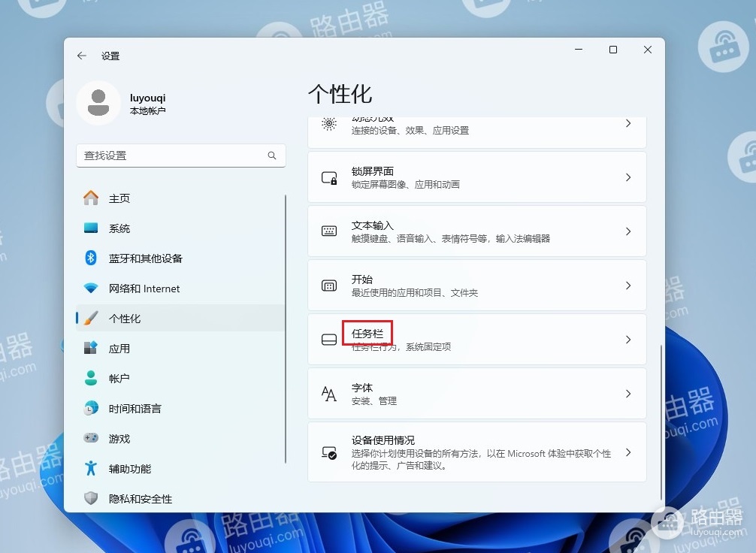Click the luyouqi user avatar icon
The width and height of the screenshot is (756, 553).
click(x=98, y=103)
